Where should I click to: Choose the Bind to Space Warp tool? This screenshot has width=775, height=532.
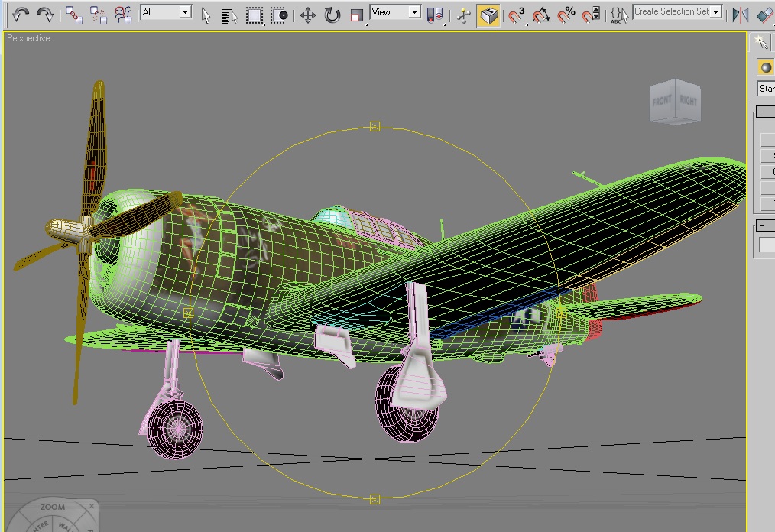123,15
